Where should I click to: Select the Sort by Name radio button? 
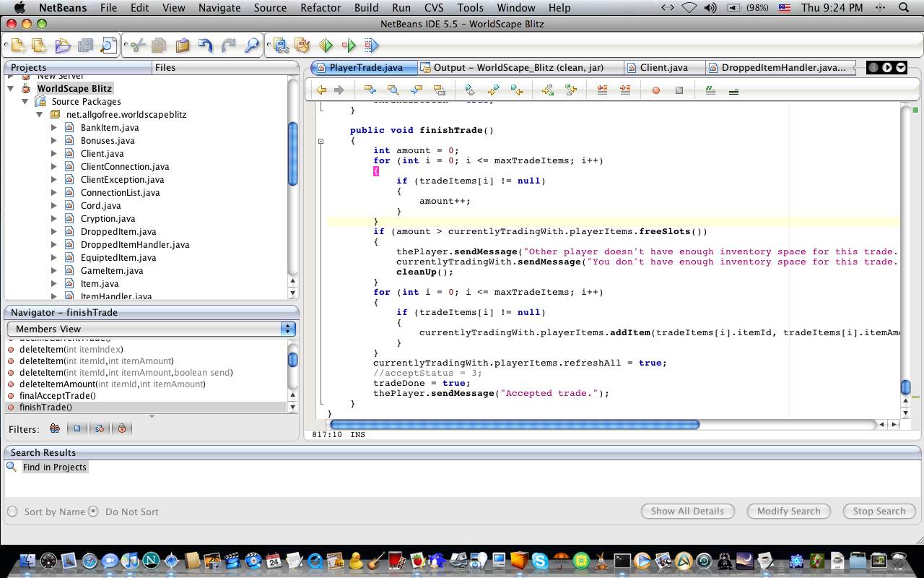coord(12,512)
